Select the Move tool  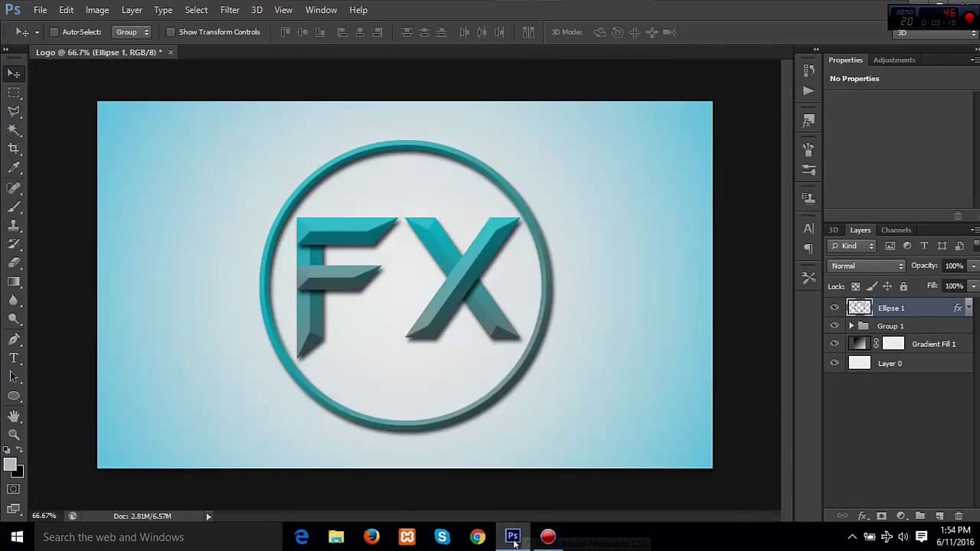pyautogui.click(x=14, y=73)
